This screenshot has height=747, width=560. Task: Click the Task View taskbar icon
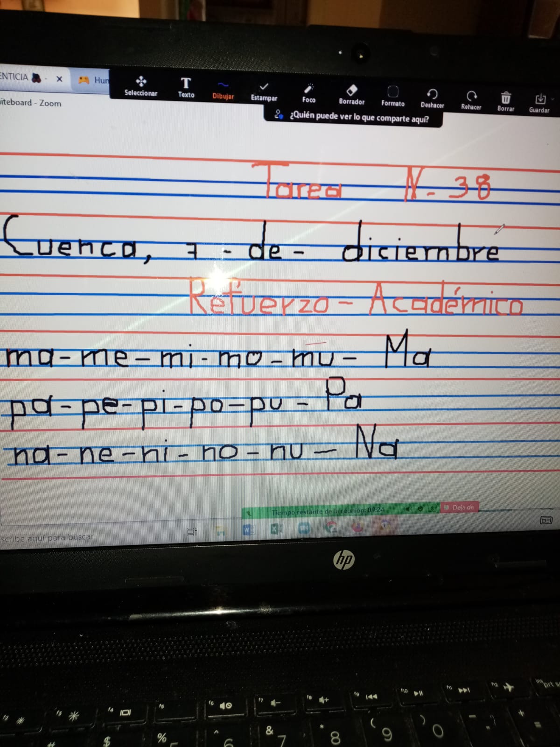point(192,531)
